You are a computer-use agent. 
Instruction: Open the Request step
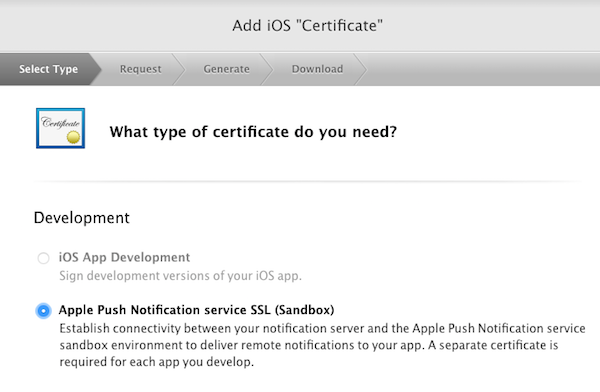click(140, 69)
